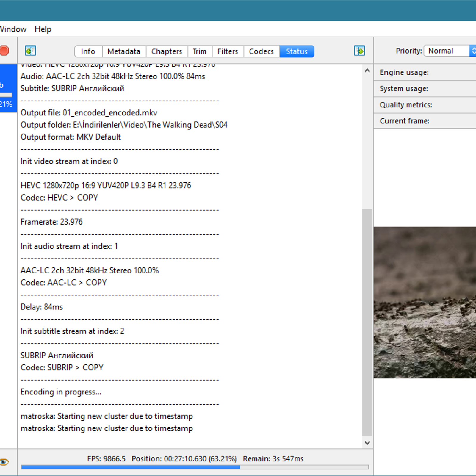Go to the Chapters tab

click(167, 51)
